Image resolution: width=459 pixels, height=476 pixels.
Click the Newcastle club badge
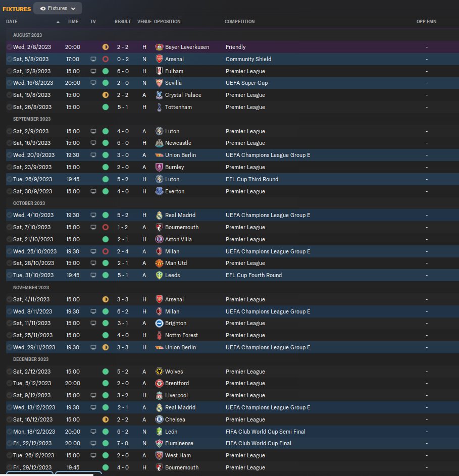(159, 143)
